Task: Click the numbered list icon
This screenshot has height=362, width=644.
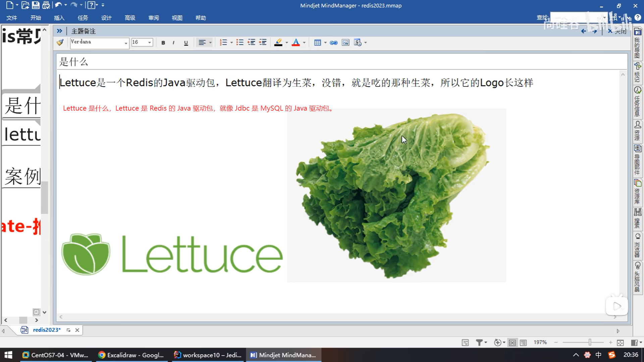Action: [x=223, y=43]
